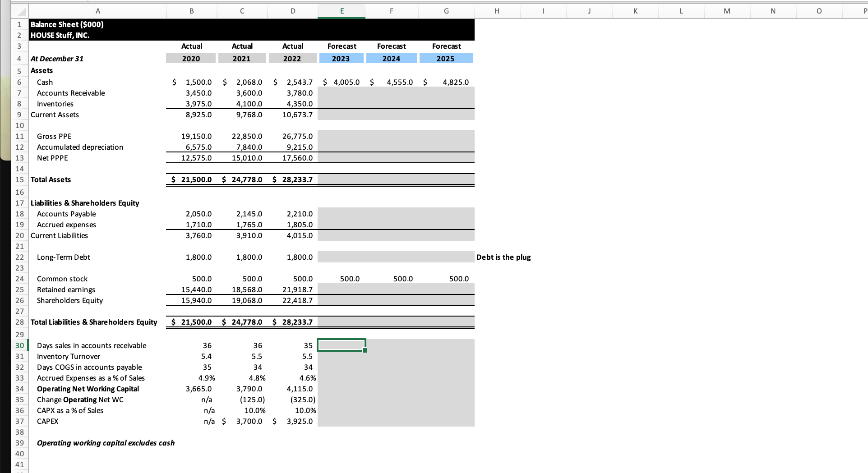Select the 'Long-Term Debt' row label

click(x=64, y=257)
